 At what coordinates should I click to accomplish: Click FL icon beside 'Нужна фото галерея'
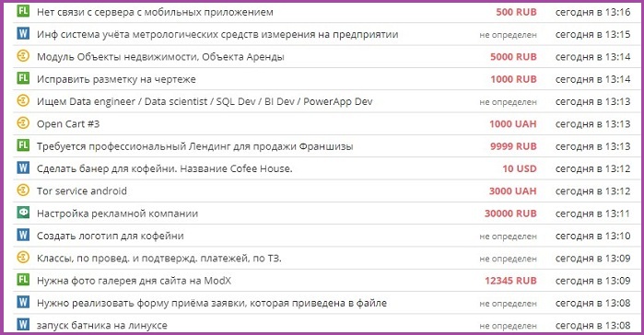[23, 279]
